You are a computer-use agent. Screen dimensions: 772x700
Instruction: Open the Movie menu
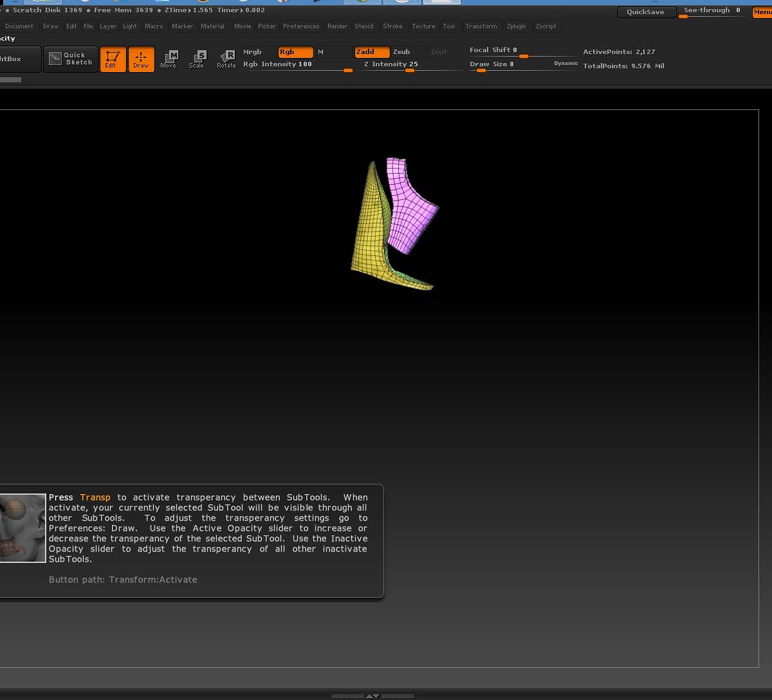[x=243, y=26]
